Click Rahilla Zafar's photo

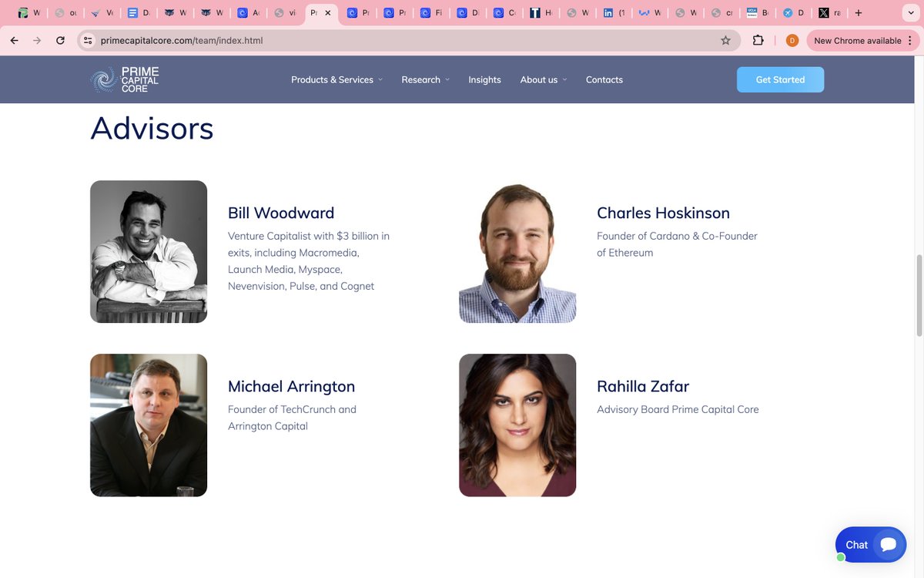tap(517, 425)
